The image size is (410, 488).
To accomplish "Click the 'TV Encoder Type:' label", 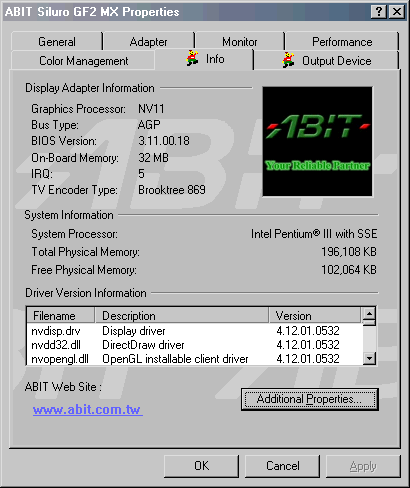I will [74, 190].
